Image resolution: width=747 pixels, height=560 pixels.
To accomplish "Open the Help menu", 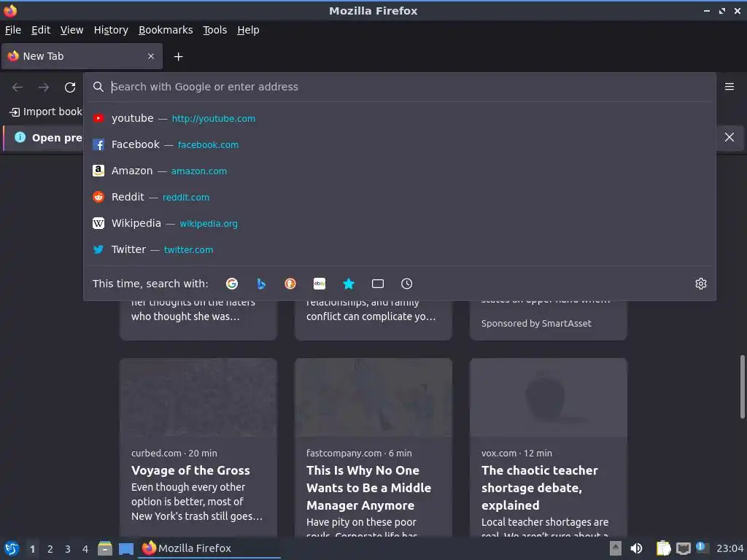I will pos(248,30).
